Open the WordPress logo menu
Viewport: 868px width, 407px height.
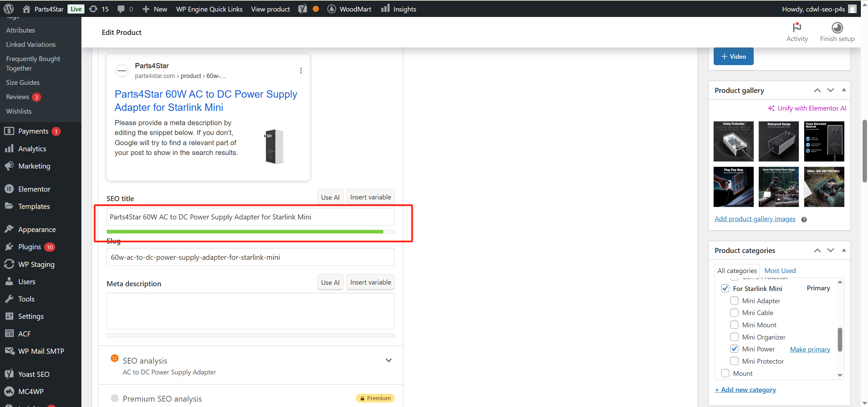(x=8, y=9)
